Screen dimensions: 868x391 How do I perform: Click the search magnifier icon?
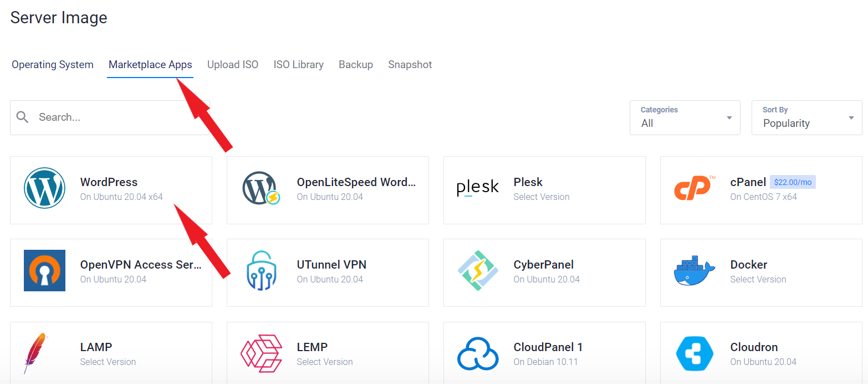click(22, 117)
